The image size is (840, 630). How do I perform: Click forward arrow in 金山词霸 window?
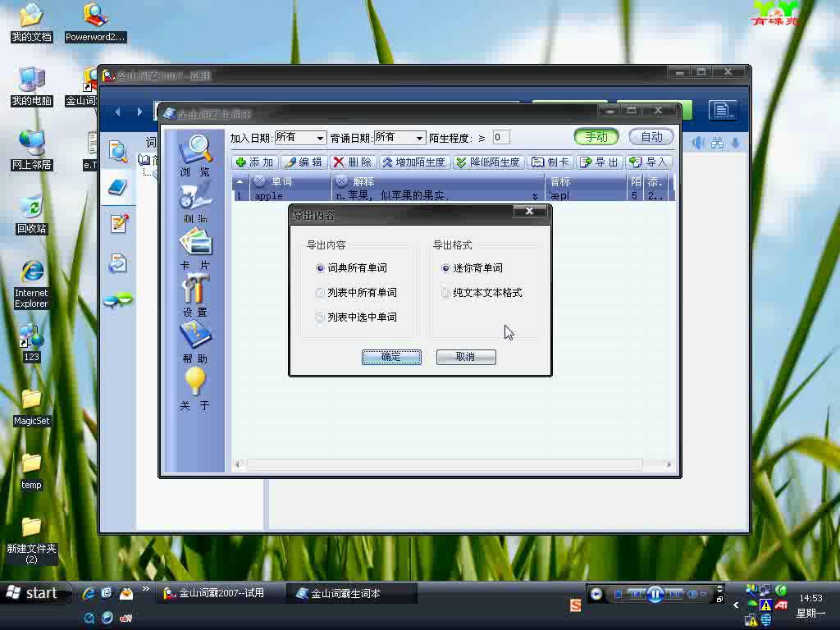pos(139,112)
